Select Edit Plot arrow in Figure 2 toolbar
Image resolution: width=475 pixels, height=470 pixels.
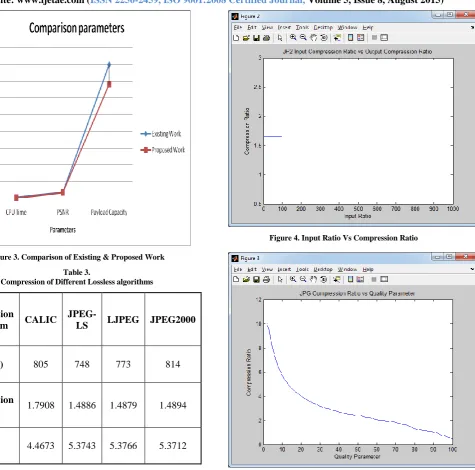pos(280,38)
